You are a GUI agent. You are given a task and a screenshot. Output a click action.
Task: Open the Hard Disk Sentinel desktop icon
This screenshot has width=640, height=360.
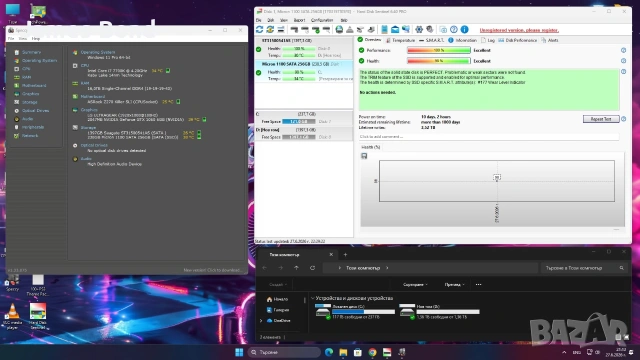[38, 316]
